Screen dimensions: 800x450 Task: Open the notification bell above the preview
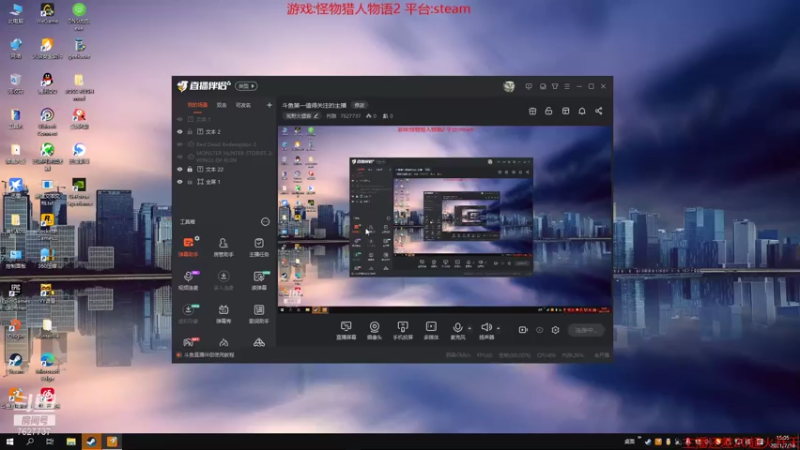[582, 111]
